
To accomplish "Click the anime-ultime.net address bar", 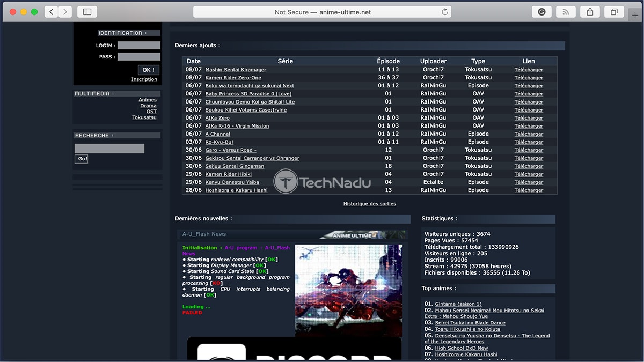I will [322, 12].
